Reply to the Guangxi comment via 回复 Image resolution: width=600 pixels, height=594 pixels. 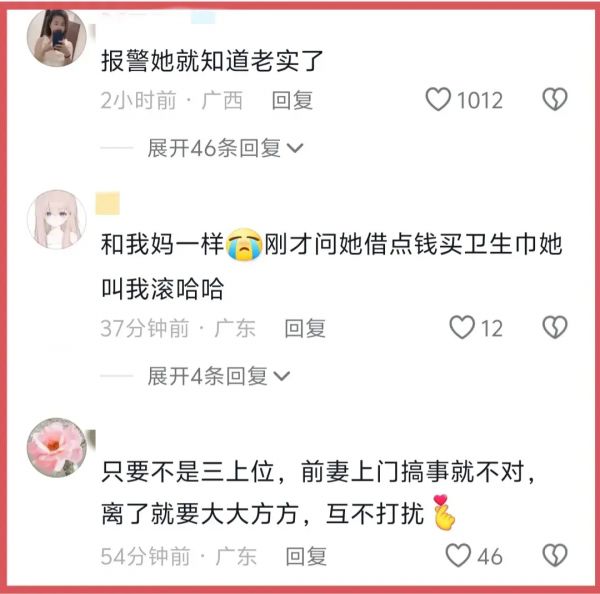(292, 100)
